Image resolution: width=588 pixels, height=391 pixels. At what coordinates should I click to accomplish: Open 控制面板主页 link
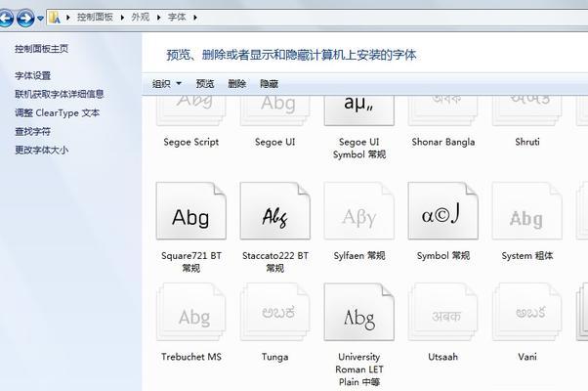pyautogui.click(x=42, y=49)
